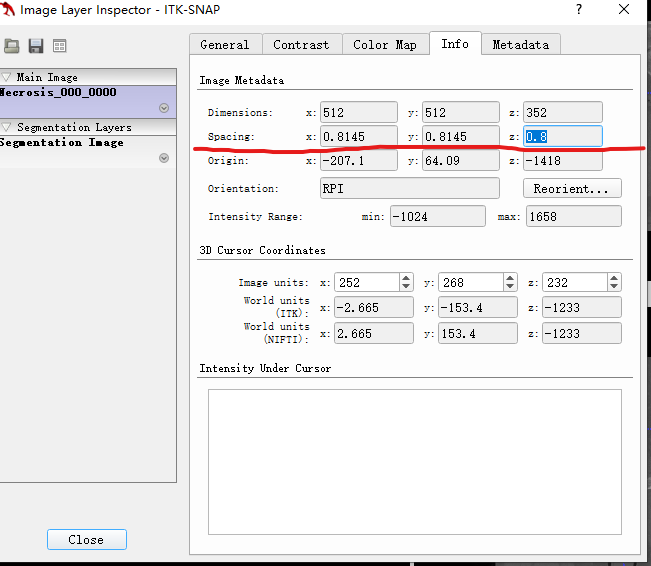Click the Origin y field 64.09
This screenshot has width=651, height=566.
click(x=461, y=160)
